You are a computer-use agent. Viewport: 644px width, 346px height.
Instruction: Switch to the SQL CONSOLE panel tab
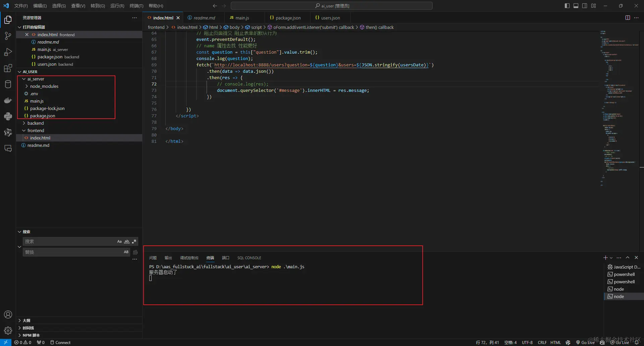[249, 258]
